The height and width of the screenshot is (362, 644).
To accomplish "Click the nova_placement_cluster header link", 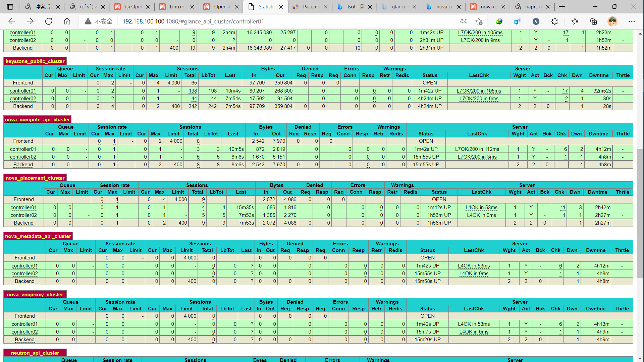I will 35,178.
